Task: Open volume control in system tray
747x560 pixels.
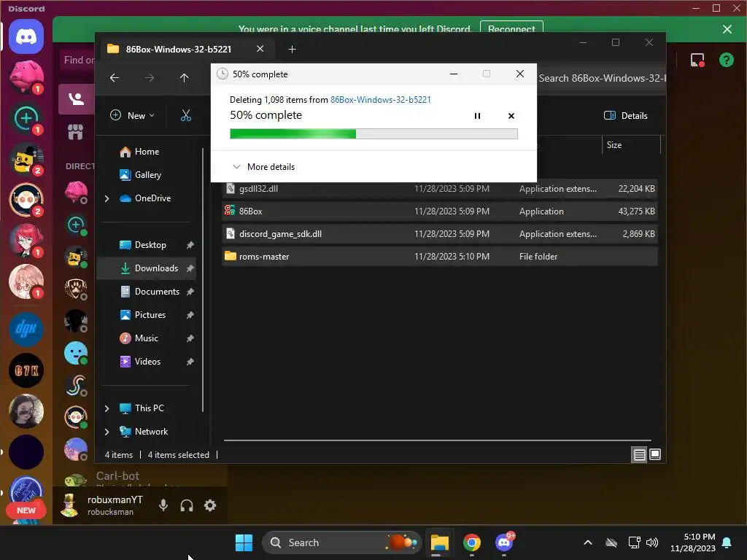Action: coord(652,542)
